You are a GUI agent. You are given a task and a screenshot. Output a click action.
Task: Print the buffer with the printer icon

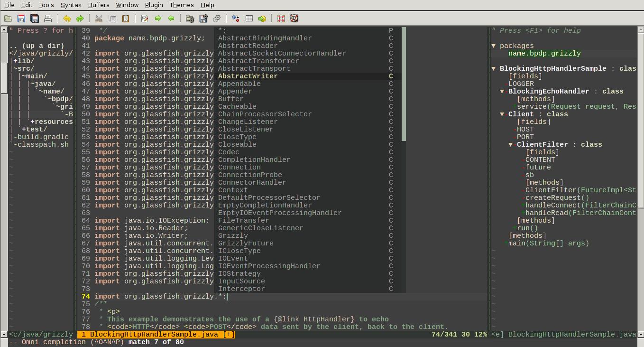(x=48, y=19)
